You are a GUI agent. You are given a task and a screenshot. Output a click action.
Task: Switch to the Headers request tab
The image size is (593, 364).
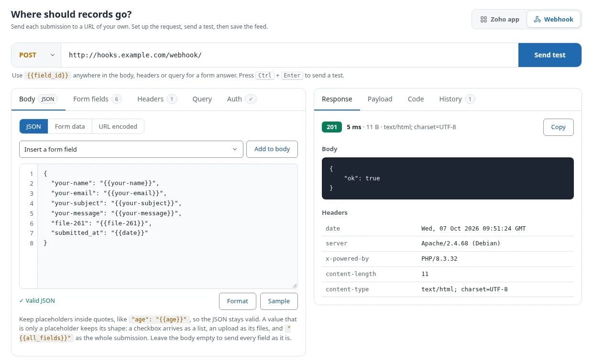click(157, 99)
